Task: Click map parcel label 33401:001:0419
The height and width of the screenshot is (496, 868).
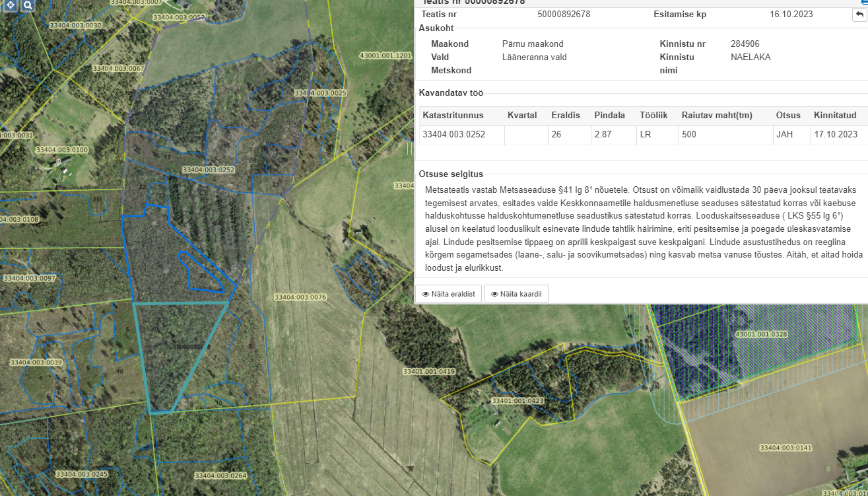Action: (429, 372)
